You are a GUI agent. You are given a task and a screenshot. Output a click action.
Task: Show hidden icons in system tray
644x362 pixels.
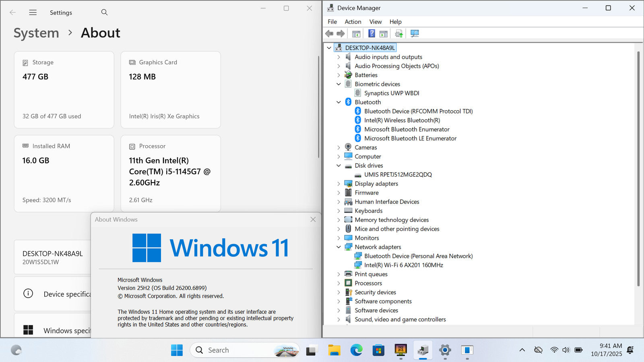tap(522, 350)
